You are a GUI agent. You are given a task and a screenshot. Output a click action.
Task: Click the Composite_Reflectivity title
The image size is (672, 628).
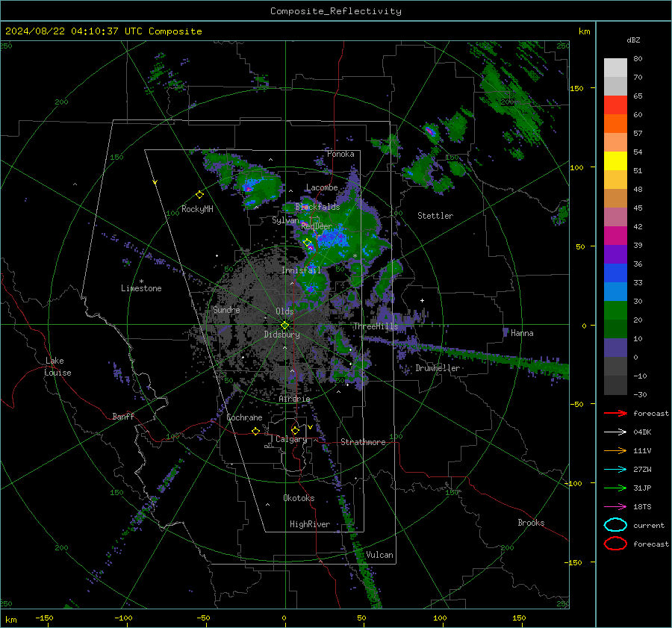tap(336, 11)
